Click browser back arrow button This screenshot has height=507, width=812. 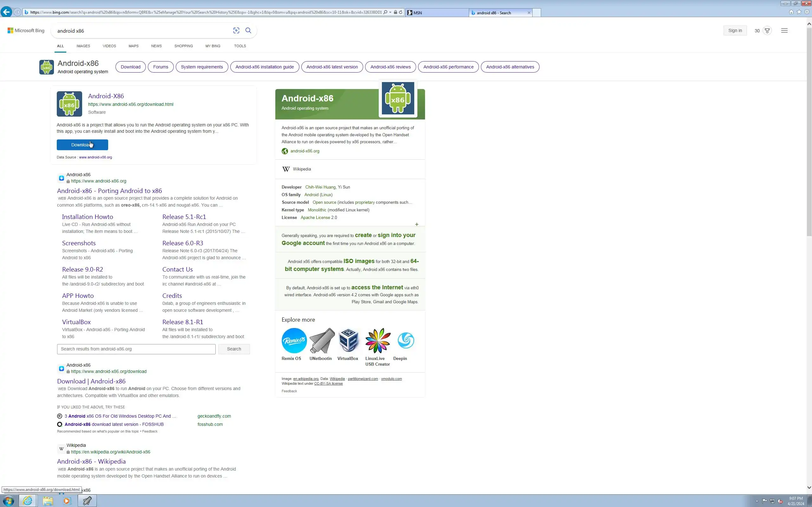click(6, 12)
